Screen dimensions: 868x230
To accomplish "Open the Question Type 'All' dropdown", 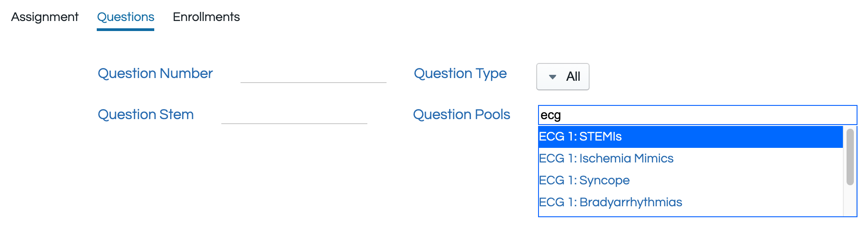I will [x=563, y=77].
